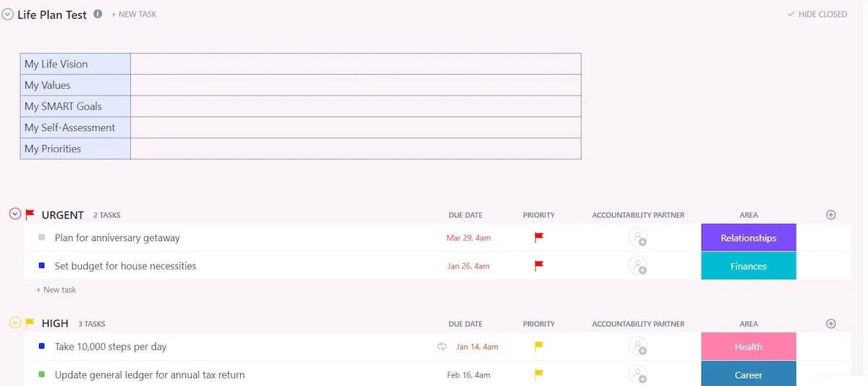Select the My Values label cell
The height and width of the screenshot is (386, 868).
tap(75, 85)
